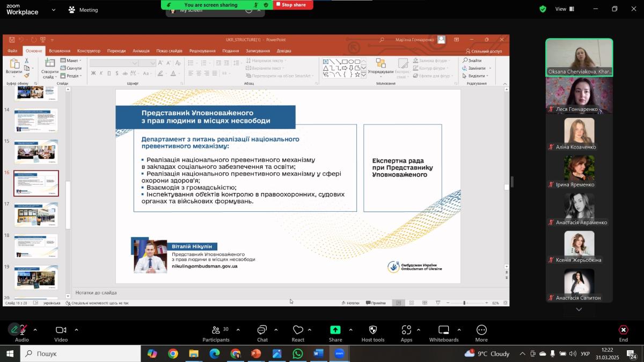
Task: Open the Participants list in Zoom
Action: pyautogui.click(x=216, y=330)
